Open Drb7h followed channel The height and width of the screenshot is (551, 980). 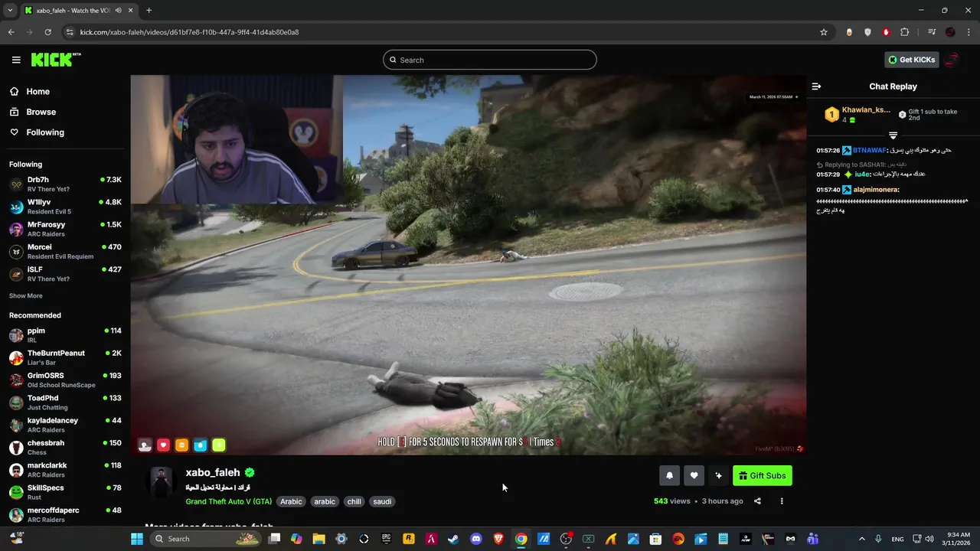[x=65, y=184]
